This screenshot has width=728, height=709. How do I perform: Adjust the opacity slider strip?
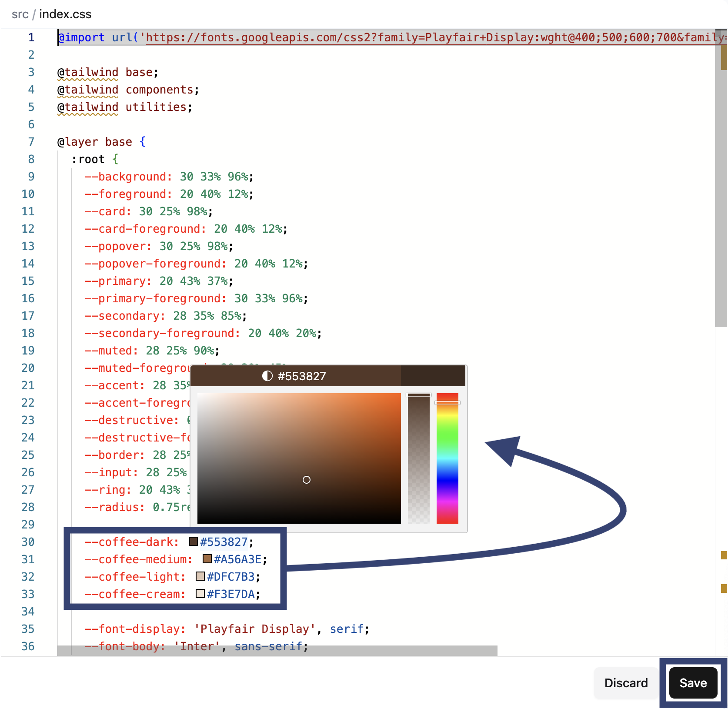(419, 458)
